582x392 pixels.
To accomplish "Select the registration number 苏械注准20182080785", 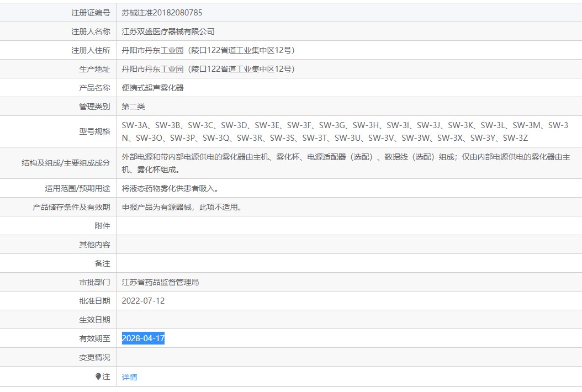I will (x=162, y=13).
